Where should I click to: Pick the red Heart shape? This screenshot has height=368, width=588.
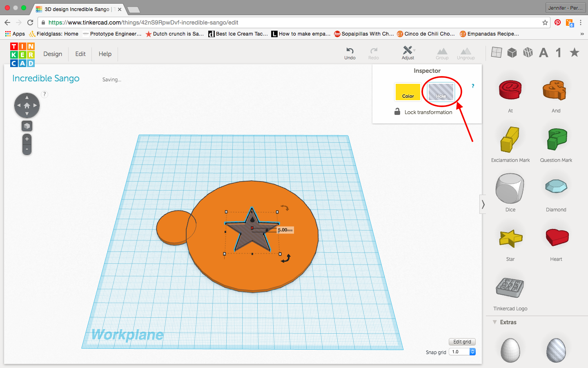557,237
